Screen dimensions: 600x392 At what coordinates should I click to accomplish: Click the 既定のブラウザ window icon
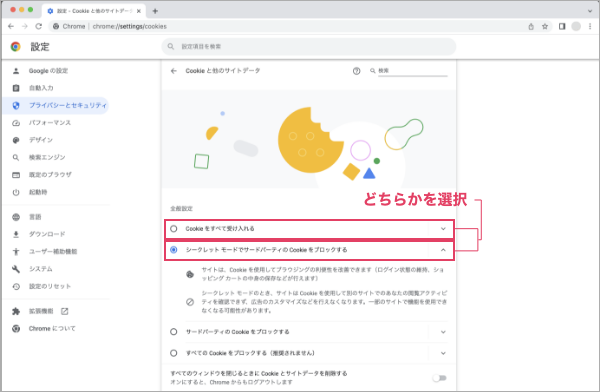click(16, 175)
